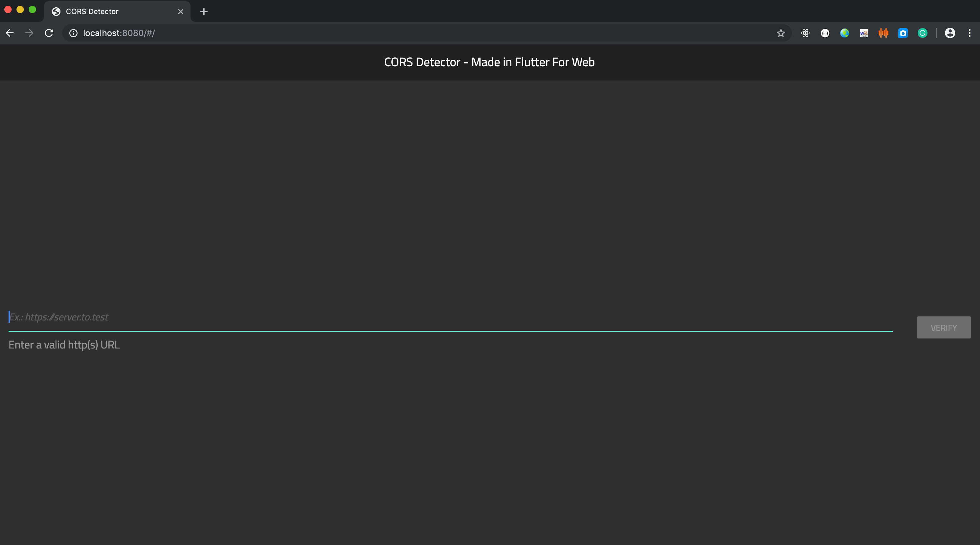Screen dimensions: 980x545
Task: Close the CORS Detector tab
Action: [x=180, y=11]
